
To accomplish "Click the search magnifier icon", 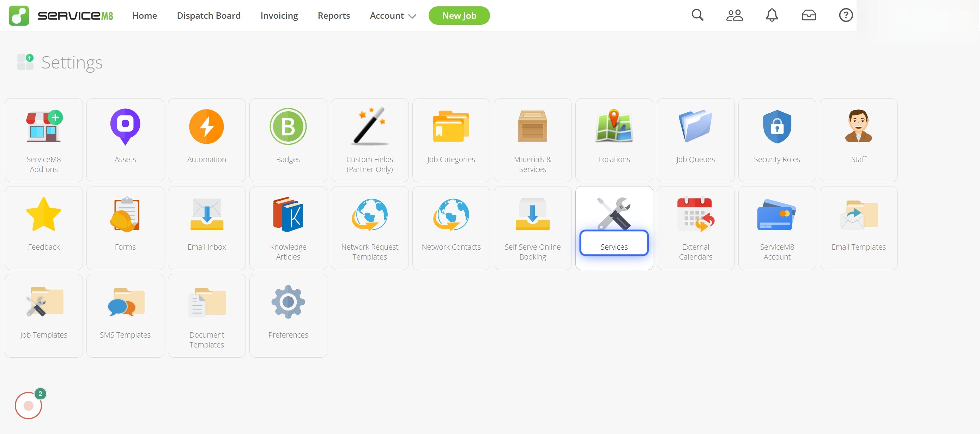I will 697,15.
